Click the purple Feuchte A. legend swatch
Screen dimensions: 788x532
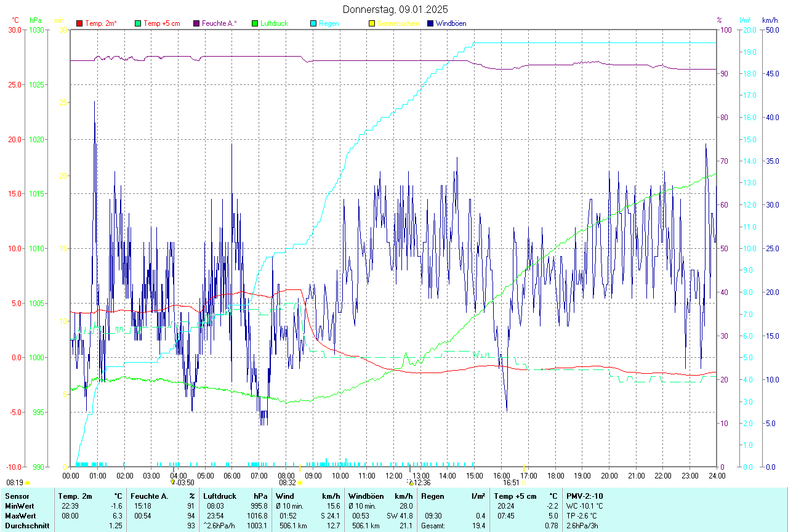coord(196,23)
